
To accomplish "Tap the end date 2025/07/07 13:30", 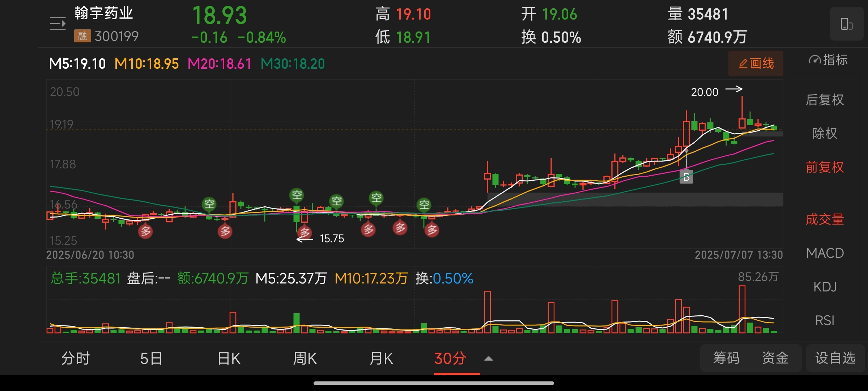I will (739, 255).
